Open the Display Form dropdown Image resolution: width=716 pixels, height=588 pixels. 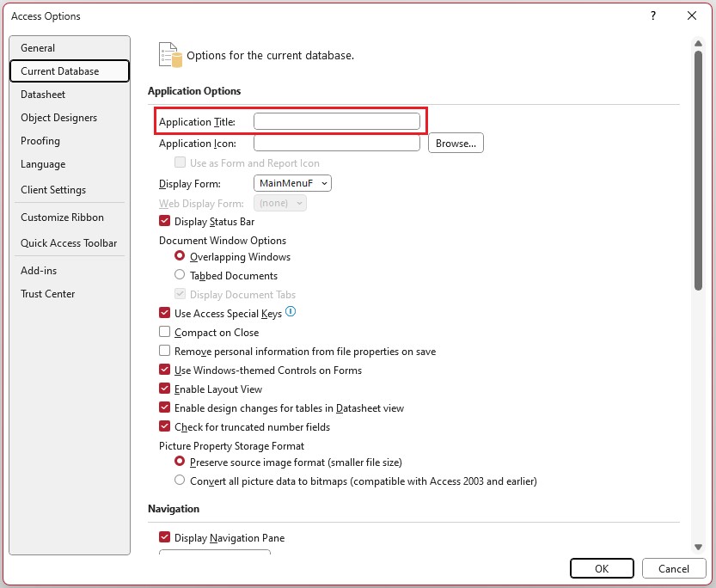pyautogui.click(x=293, y=184)
